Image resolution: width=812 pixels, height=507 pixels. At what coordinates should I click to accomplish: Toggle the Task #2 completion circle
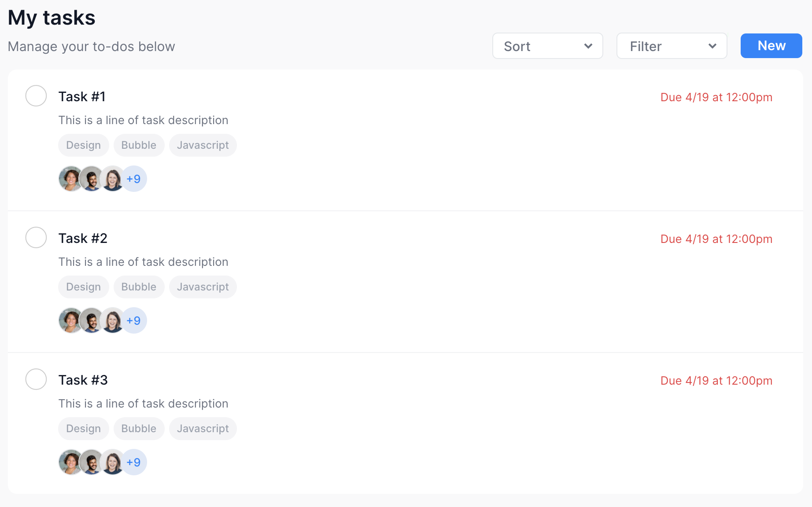(x=36, y=238)
